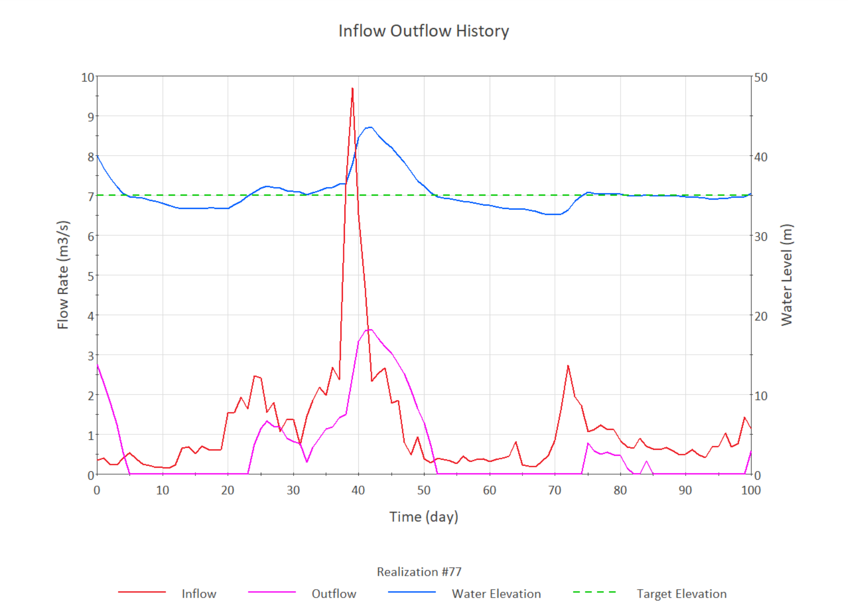Click the inflow spike near day 72
This screenshot has width=848, height=616.
click(568, 366)
